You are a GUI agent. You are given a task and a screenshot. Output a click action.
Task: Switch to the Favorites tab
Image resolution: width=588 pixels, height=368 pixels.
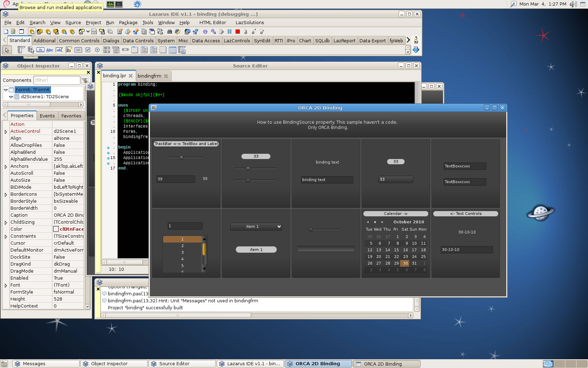[71, 116]
